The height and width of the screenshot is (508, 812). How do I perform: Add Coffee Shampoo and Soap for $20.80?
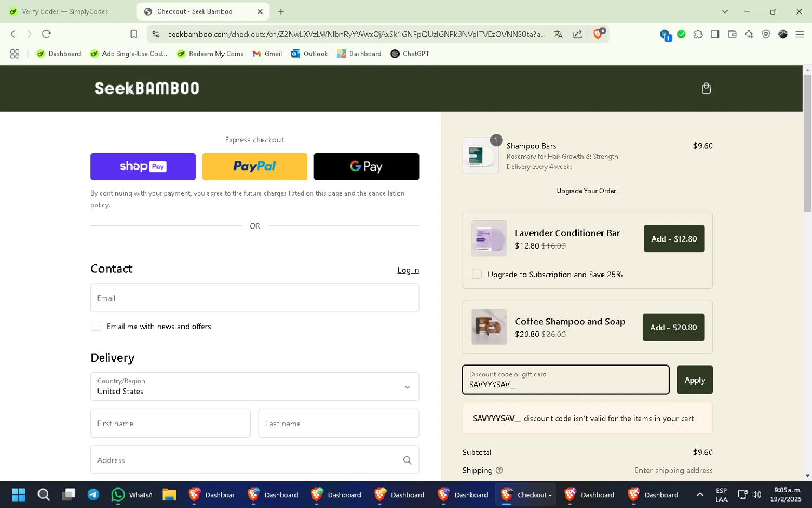[x=673, y=327]
